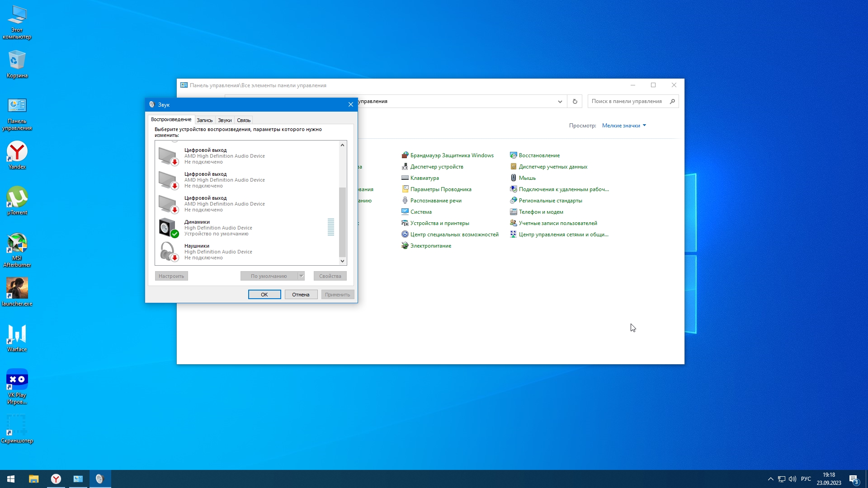Image resolution: width=868 pixels, height=488 pixels.
Task: Click the Отмена button
Action: point(301,295)
